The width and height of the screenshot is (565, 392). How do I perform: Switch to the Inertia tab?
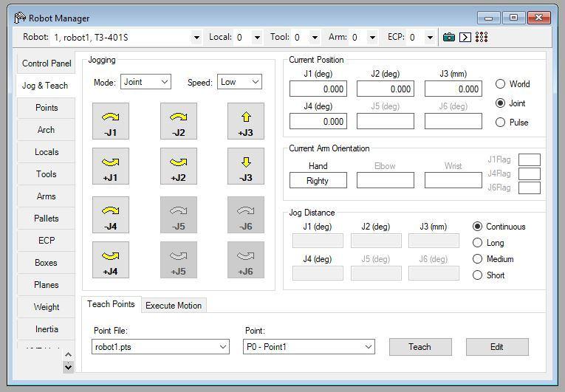point(46,329)
